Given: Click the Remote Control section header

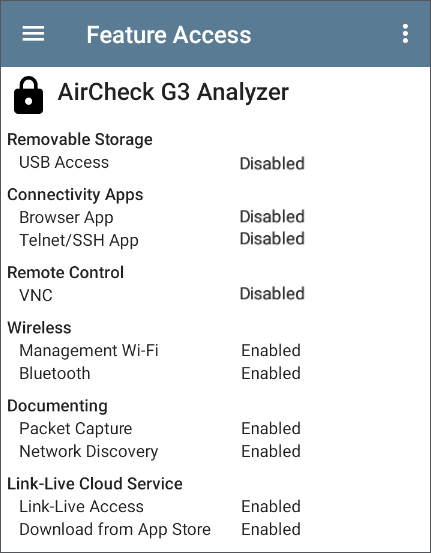Looking at the screenshot, I should point(66,273).
